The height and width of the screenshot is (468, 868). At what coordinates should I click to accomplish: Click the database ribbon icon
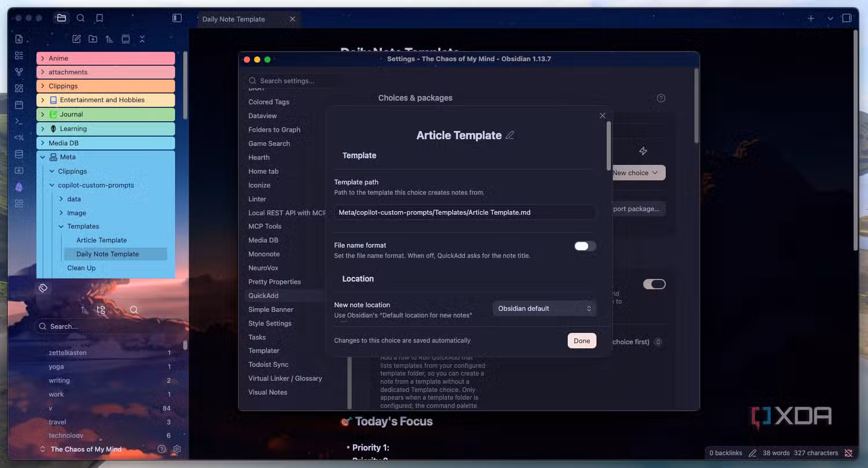(19, 154)
